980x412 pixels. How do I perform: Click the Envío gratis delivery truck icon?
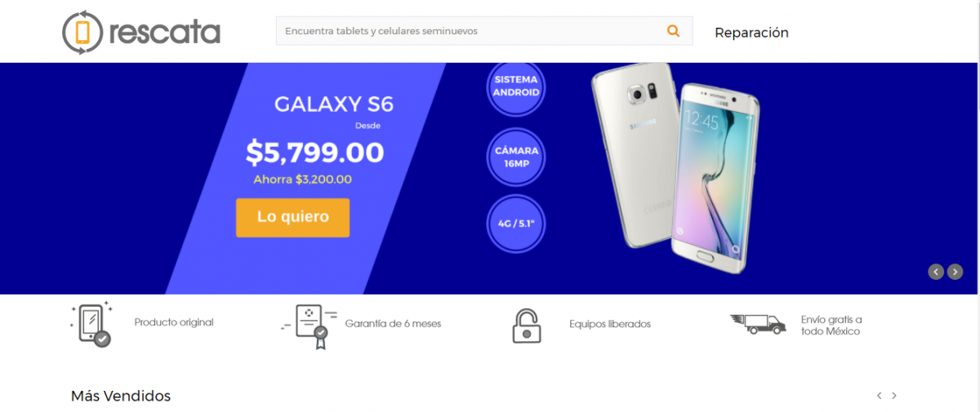tap(758, 324)
